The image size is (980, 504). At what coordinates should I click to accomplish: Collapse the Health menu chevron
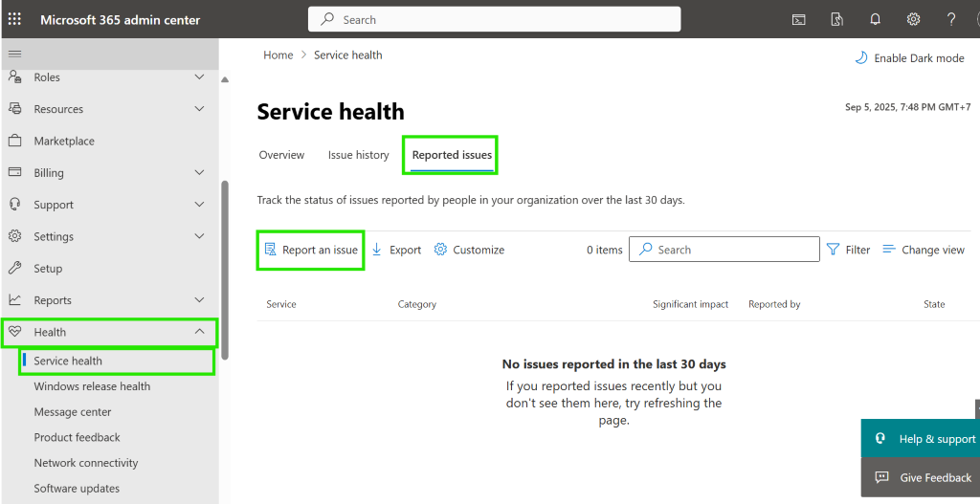click(x=199, y=331)
